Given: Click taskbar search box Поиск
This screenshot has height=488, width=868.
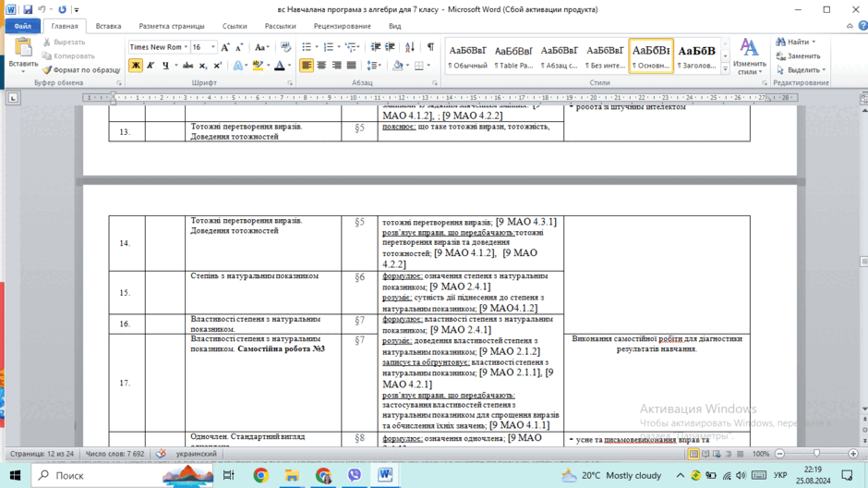Looking at the screenshot, I should pos(123,475).
